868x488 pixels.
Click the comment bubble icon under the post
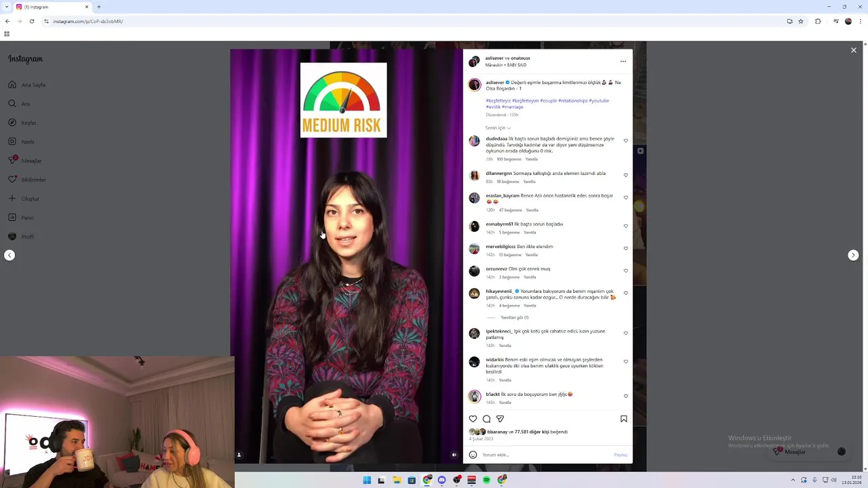point(486,419)
